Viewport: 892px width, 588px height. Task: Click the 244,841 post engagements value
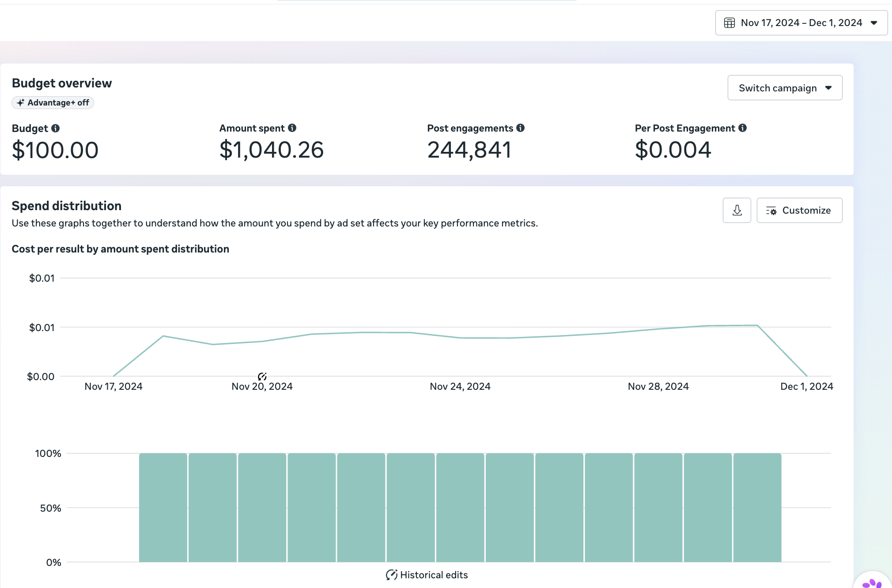(x=469, y=150)
